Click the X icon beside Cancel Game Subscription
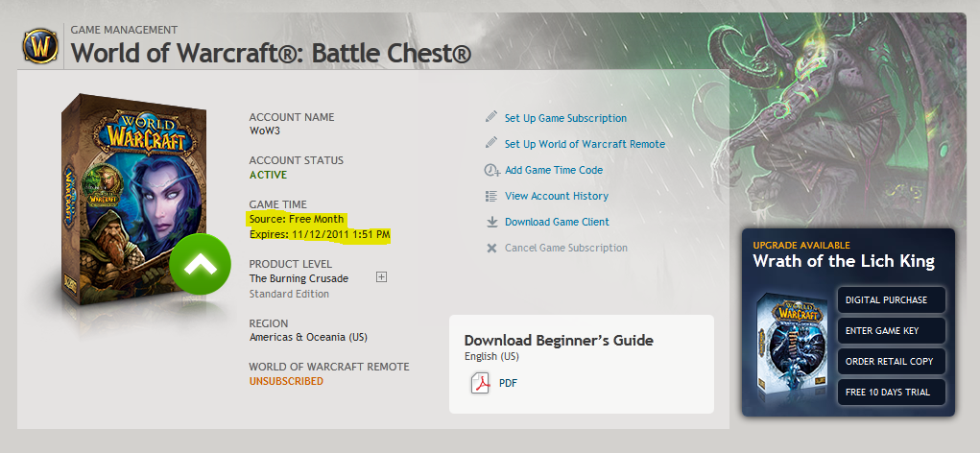Screen dimensions: 980x453 (491, 248)
